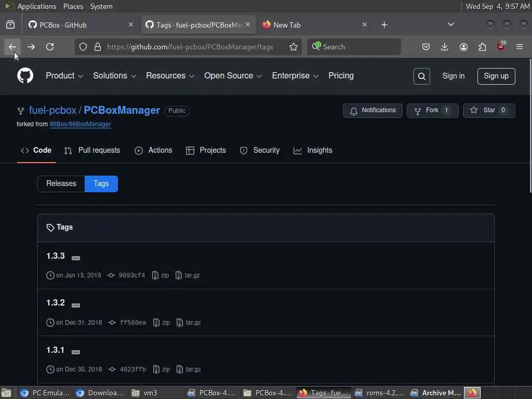This screenshot has height=399, width=532.
Task: Close the Tags fuel-pcbox tab
Action: tap(248, 25)
